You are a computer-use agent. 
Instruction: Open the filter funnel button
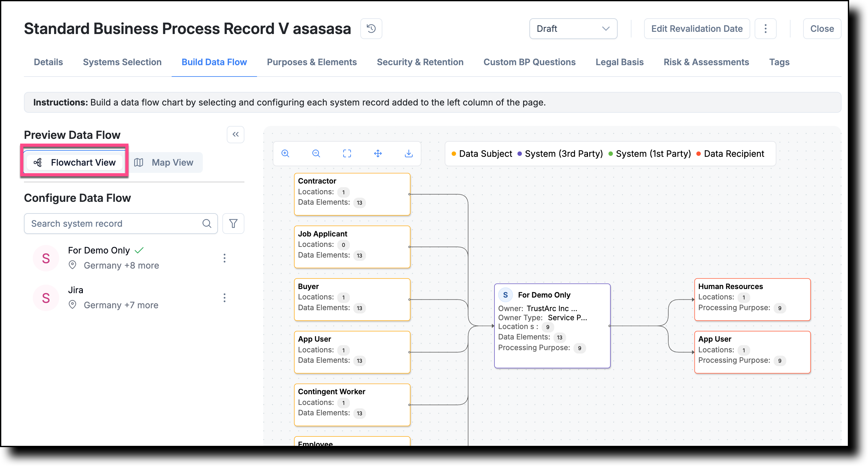(233, 224)
